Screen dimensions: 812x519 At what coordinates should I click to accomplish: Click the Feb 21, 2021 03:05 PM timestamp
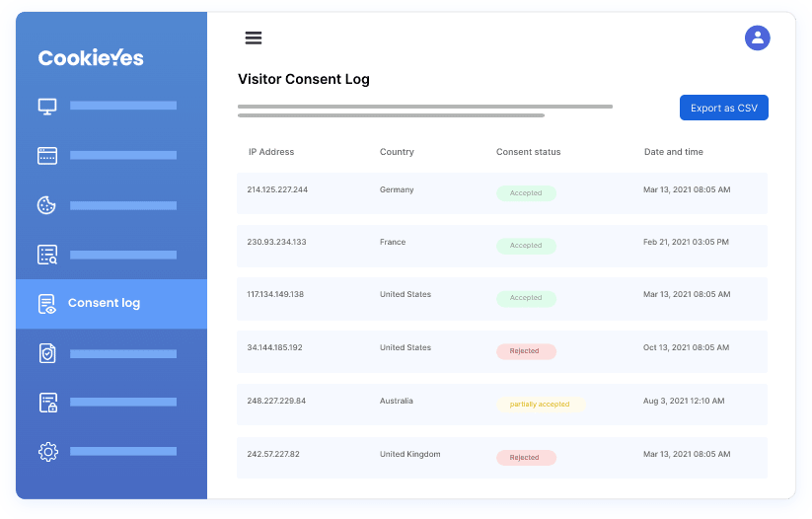click(686, 242)
